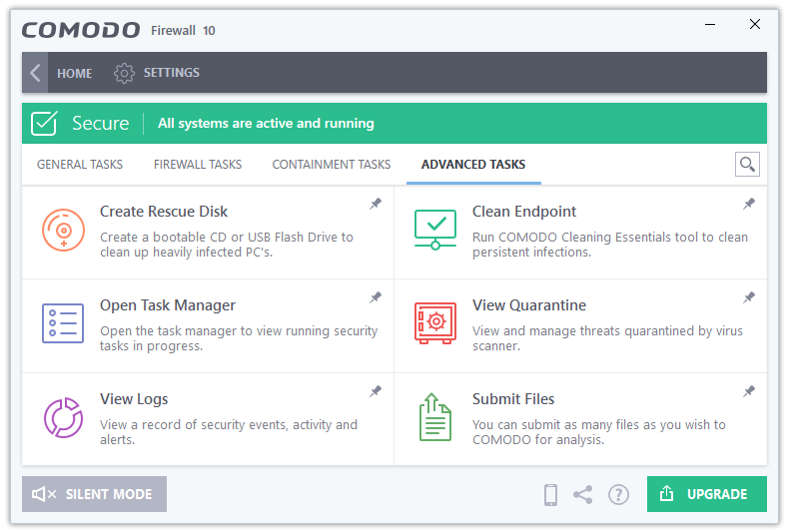Pin the View Quarantine task
The image size is (788, 532).
pos(749,297)
